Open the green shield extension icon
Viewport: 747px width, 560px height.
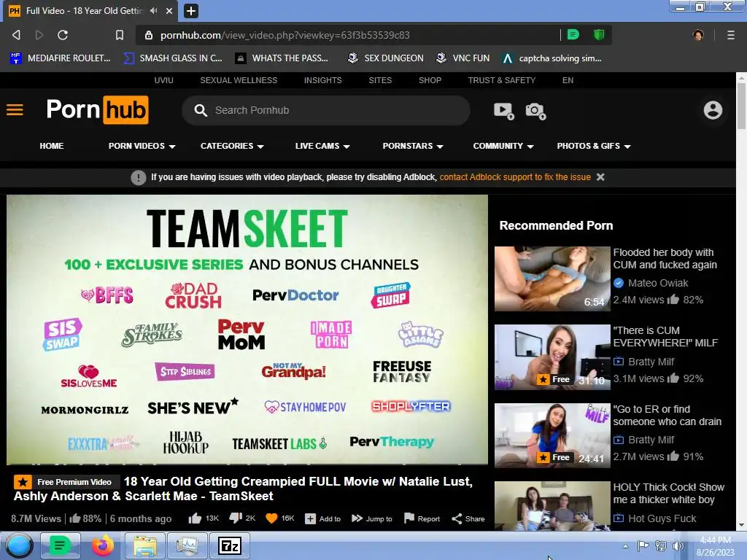point(599,34)
